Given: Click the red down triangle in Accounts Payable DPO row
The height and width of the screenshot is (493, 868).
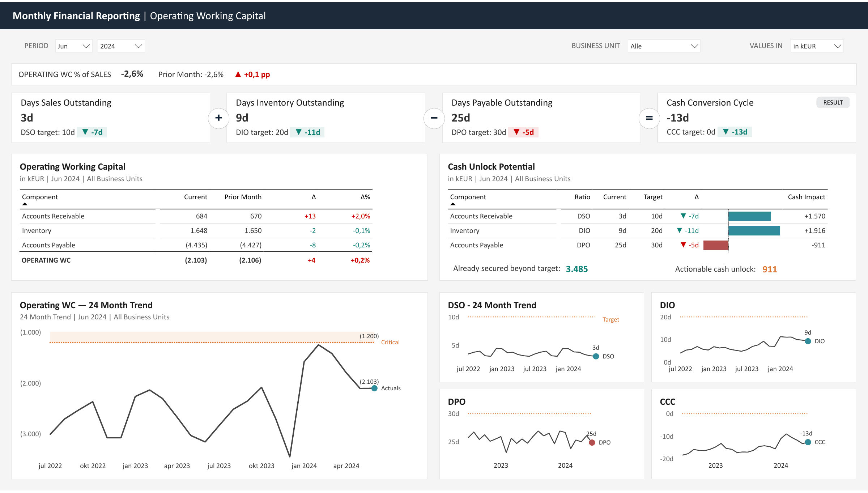Looking at the screenshot, I should click(x=683, y=245).
